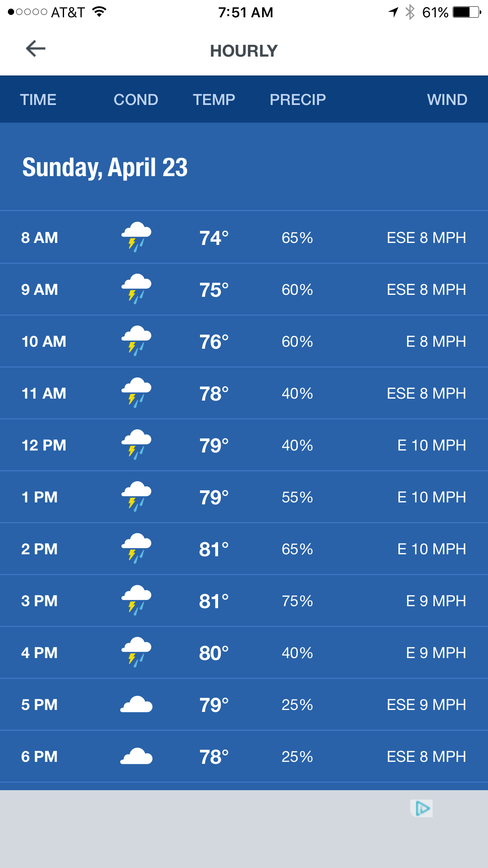Tap the thunderstorm icon for 10 AM
The height and width of the screenshot is (868, 488).
[136, 341]
